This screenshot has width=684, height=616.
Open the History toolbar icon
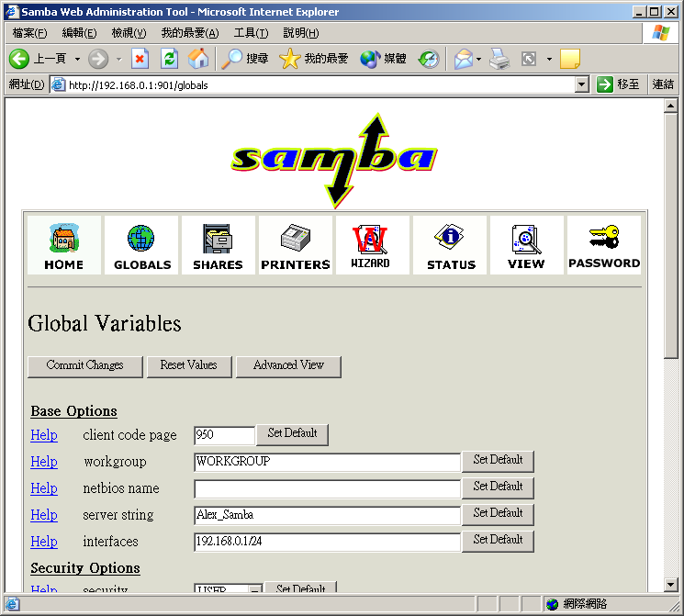point(429,59)
